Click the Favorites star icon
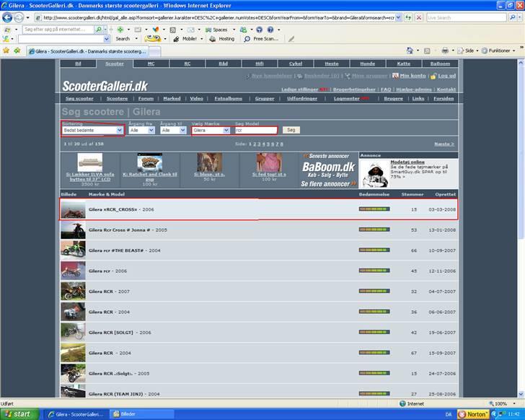Image resolution: width=525 pixels, height=420 pixels. click(6, 51)
